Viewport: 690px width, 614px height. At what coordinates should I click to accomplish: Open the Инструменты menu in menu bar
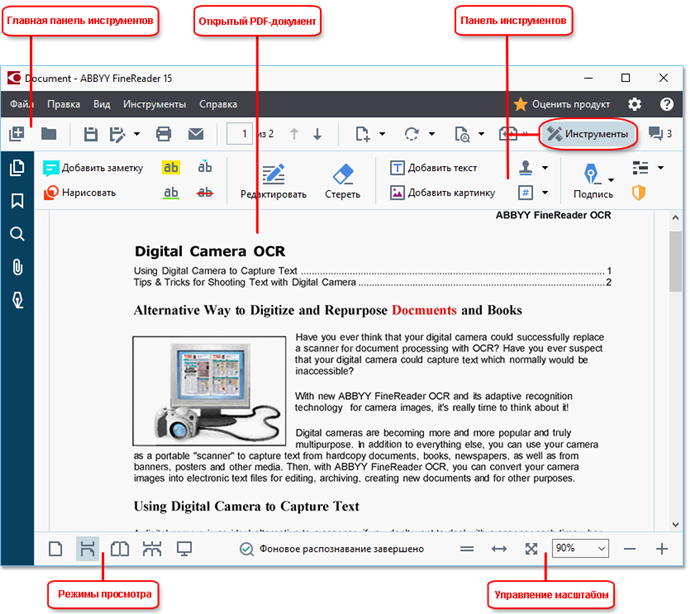point(154,104)
